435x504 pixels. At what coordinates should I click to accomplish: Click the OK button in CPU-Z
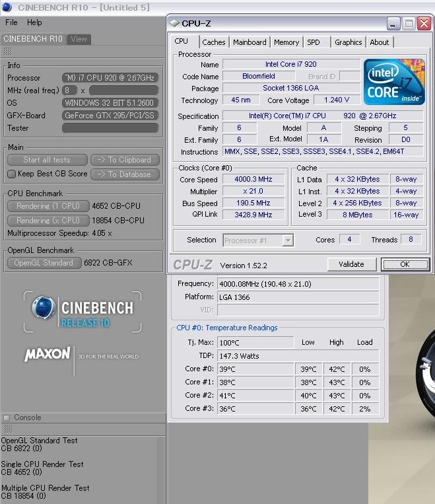click(x=405, y=264)
